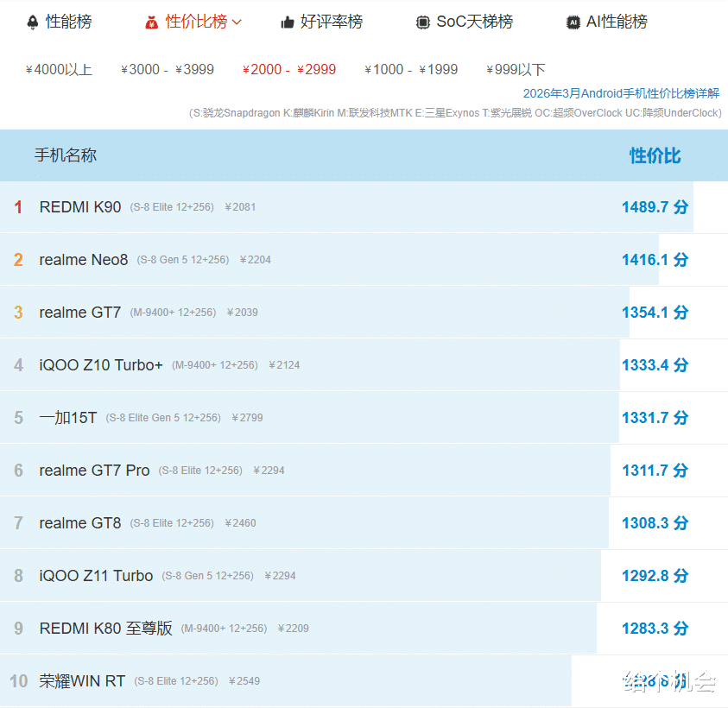728x708 pixels.
Task: Click the realme GT7 Pro name
Action: coord(94,471)
